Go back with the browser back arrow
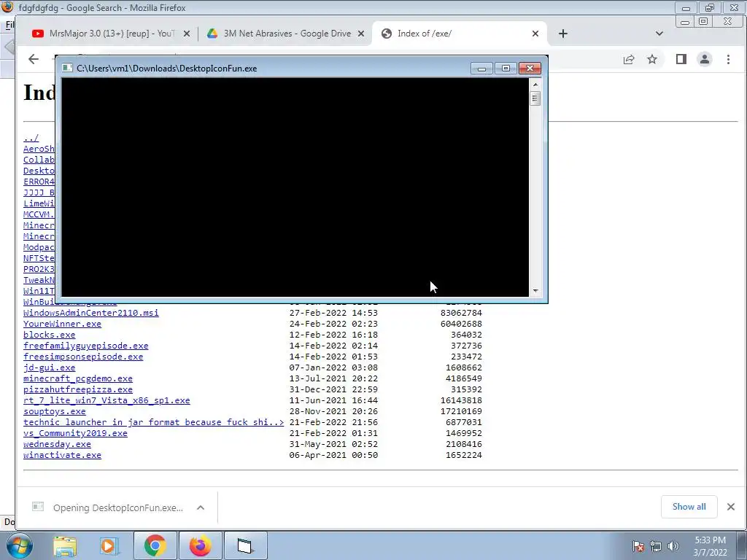 (x=34, y=59)
